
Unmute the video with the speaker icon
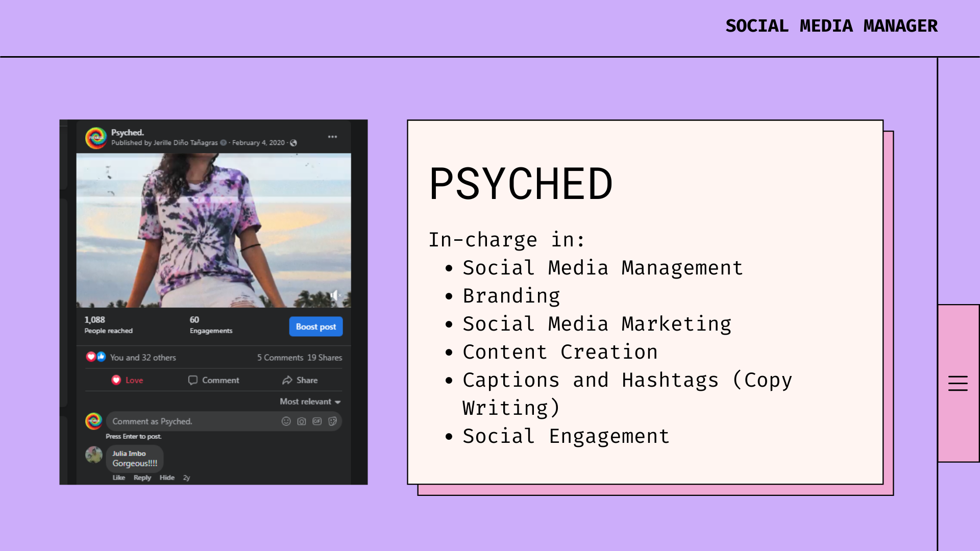point(335,295)
